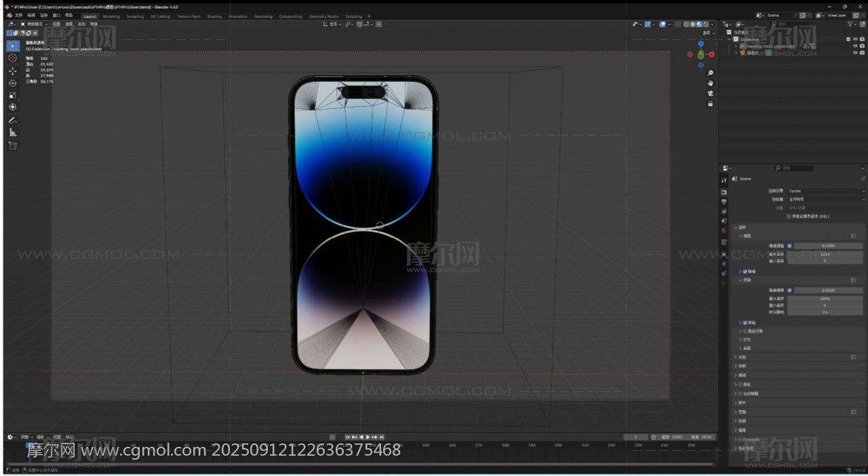Jump to timeline start frame button
Image resolution: width=868 pixels, height=476 pixels.
pyautogui.click(x=348, y=437)
